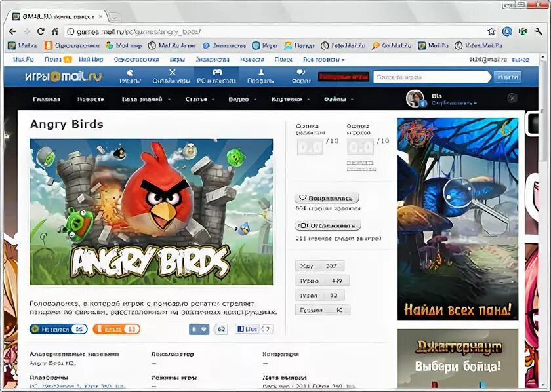Open the Mail.Ru Агент bookmark

coord(172,45)
